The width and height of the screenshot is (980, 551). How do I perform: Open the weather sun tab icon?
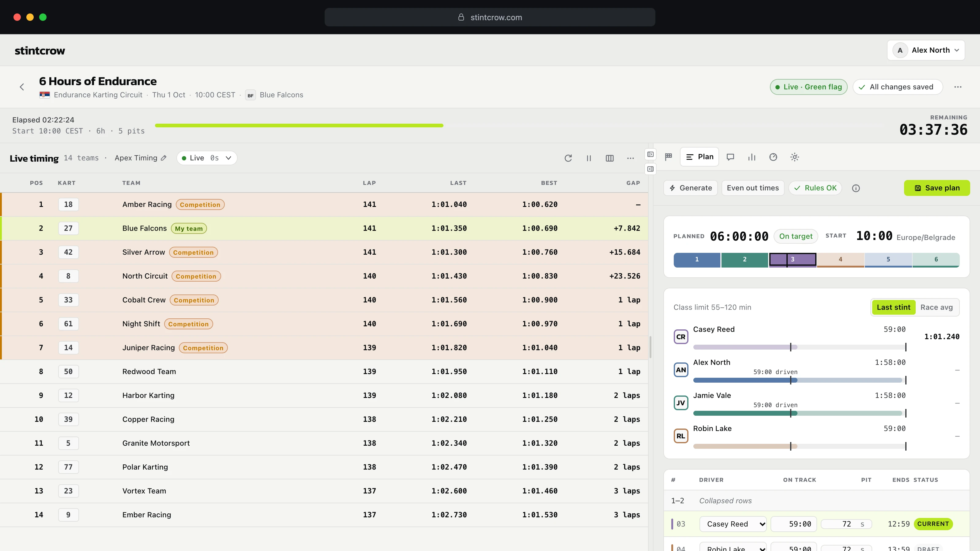point(794,157)
